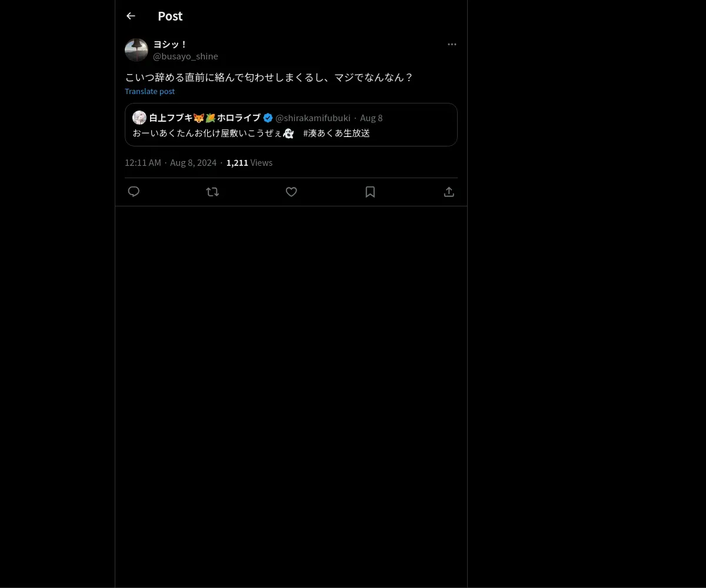Share the post via upload arrow icon
Image resolution: width=706 pixels, height=588 pixels.
coord(449,192)
